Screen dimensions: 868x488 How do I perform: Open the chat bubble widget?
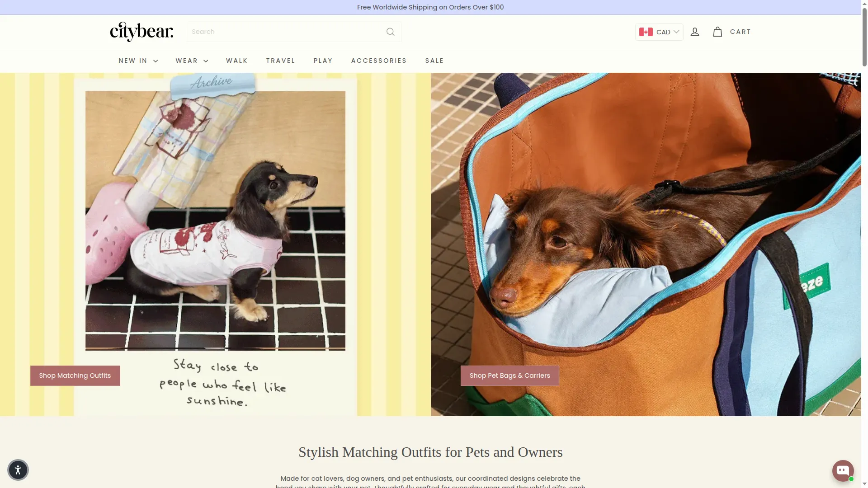pyautogui.click(x=843, y=471)
